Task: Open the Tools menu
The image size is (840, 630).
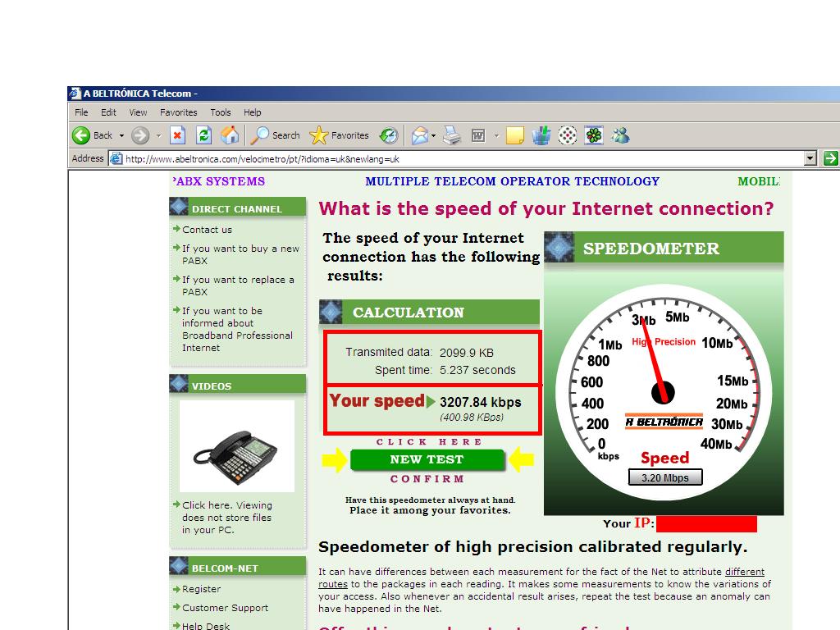Action: pos(220,112)
